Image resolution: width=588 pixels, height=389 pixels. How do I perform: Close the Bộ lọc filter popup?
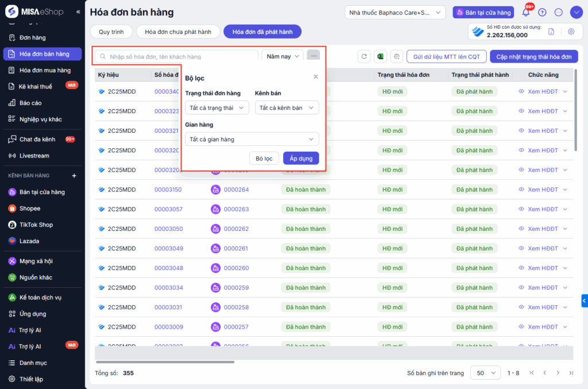tap(315, 77)
